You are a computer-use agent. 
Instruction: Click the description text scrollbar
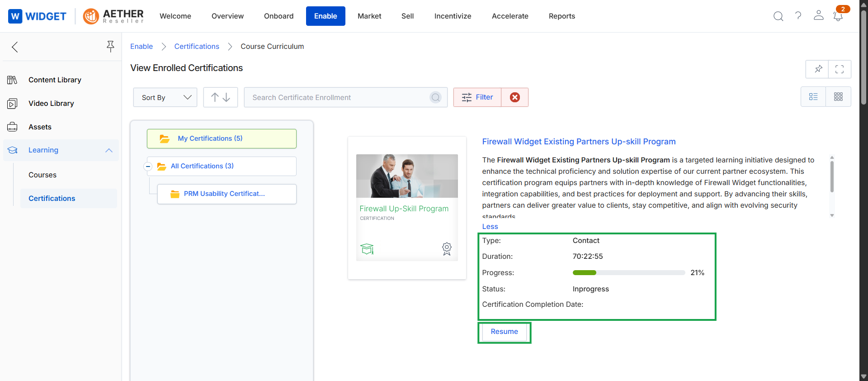click(x=832, y=176)
